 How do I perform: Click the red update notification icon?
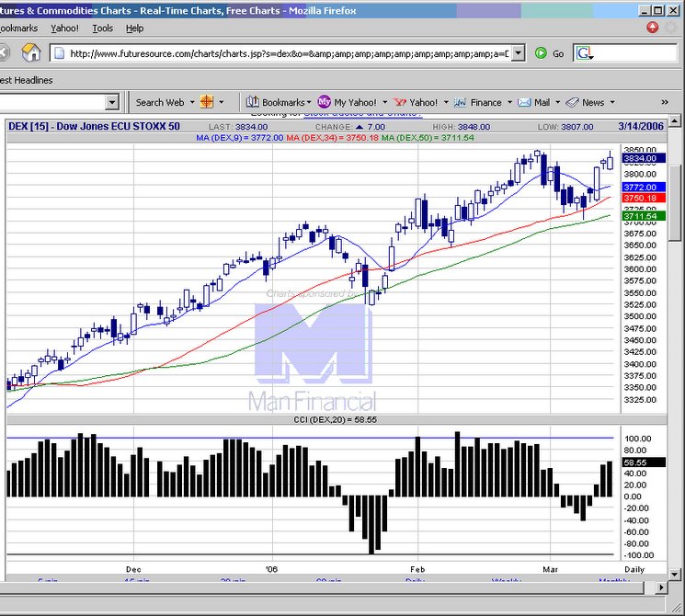[x=652, y=28]
